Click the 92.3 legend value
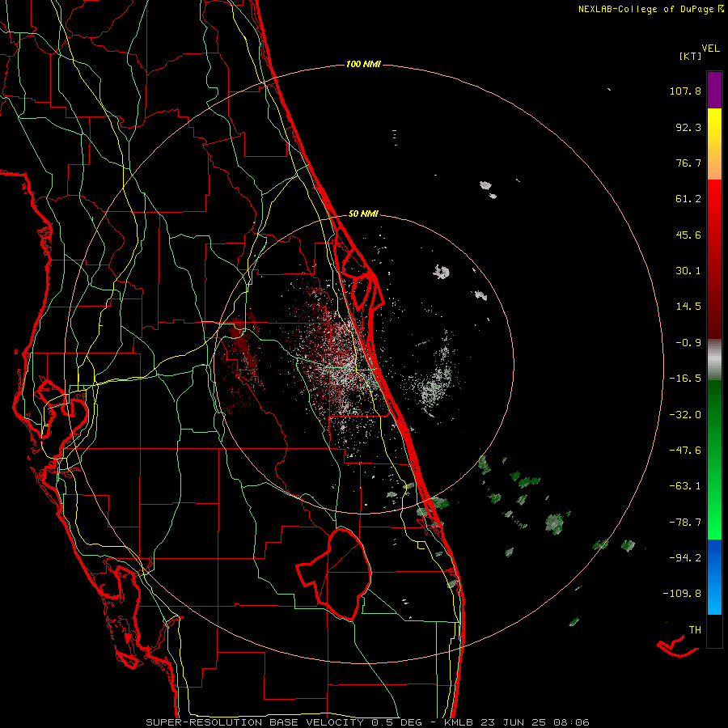 coord(688,127)
